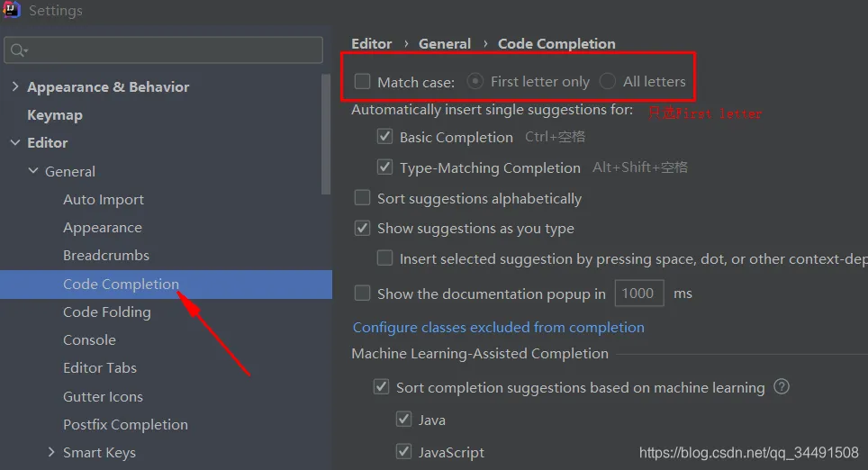Expand the Appearance & Behavior section

point(15,86)
